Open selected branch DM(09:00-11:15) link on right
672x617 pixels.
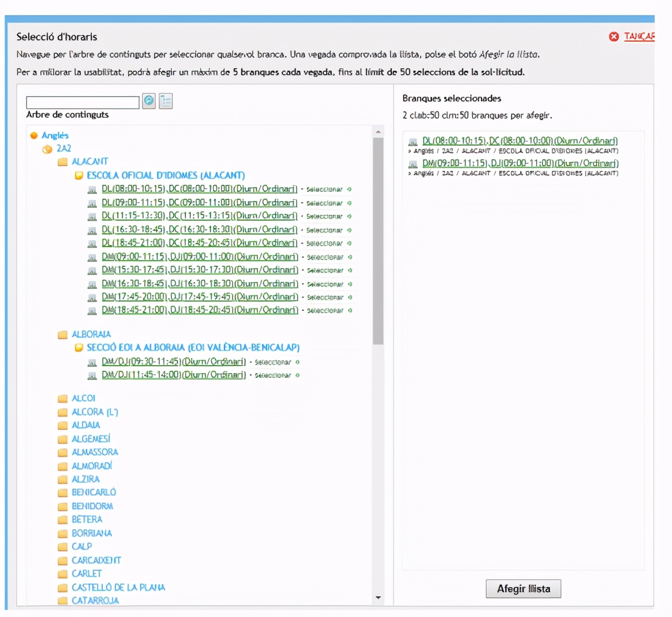(x=520, y=163)
